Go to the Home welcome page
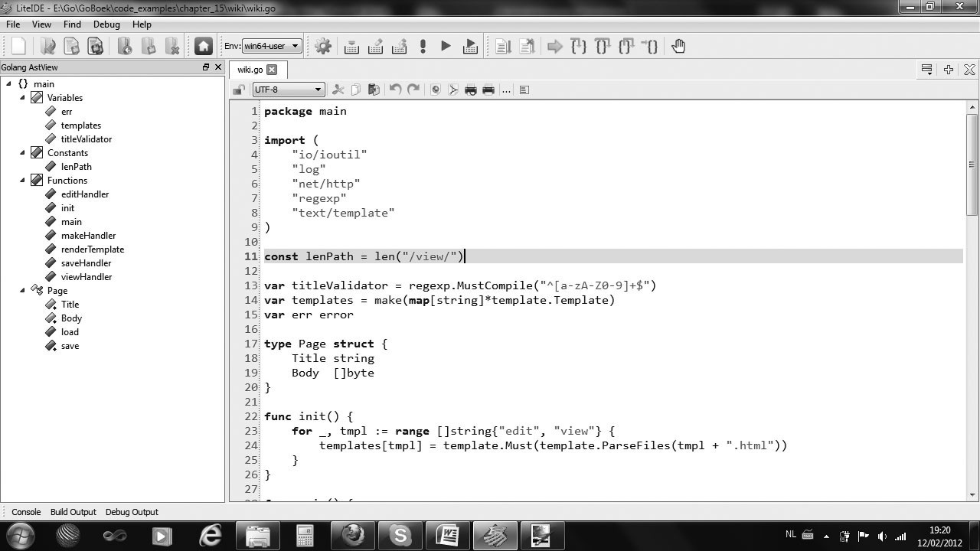 click(203, 47)
